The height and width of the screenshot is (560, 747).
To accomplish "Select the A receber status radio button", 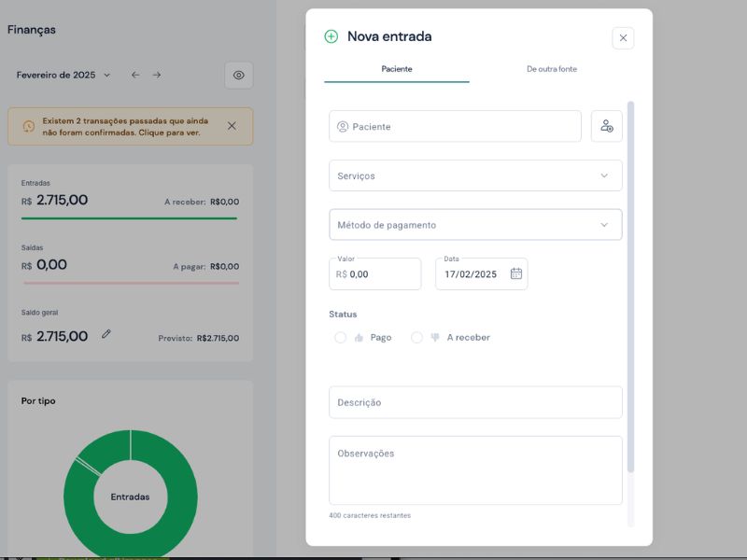I will click(x=417, y=338).
